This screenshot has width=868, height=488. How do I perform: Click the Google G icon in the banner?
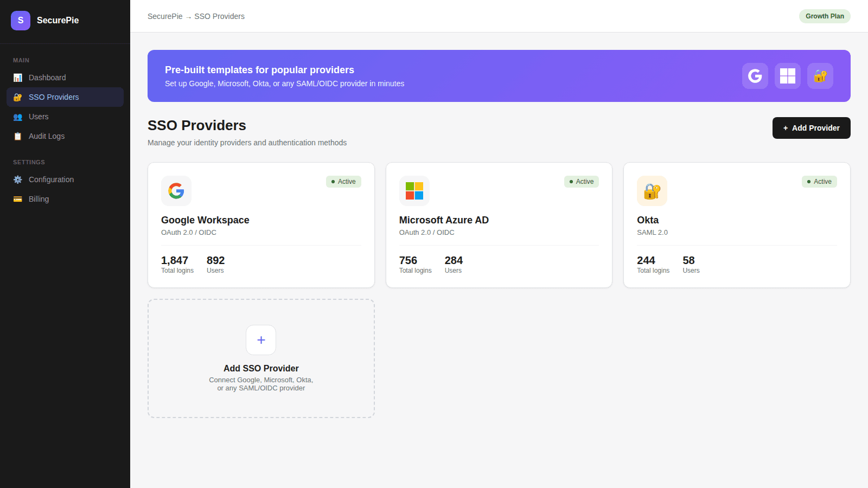coord(755,76)
